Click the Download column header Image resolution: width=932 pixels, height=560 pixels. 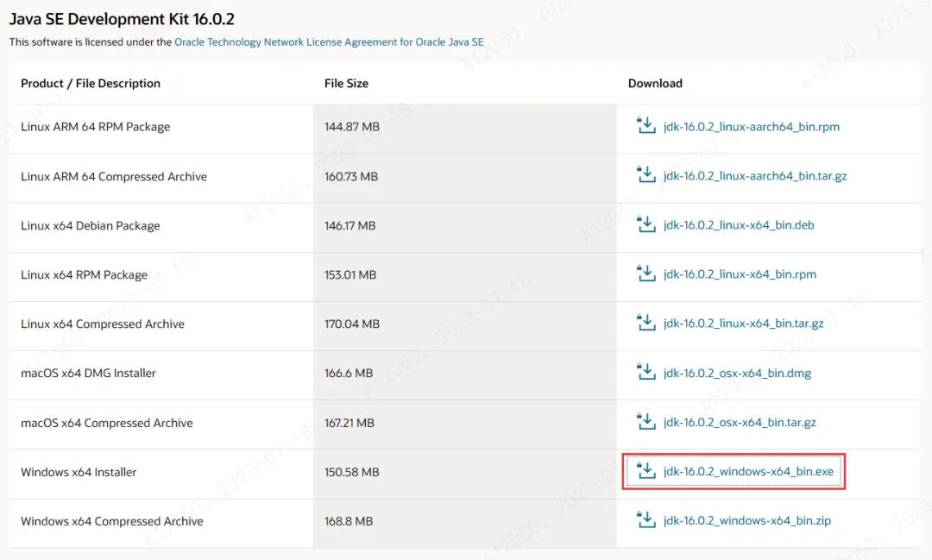pyautogui.click(x=655, y=83)
